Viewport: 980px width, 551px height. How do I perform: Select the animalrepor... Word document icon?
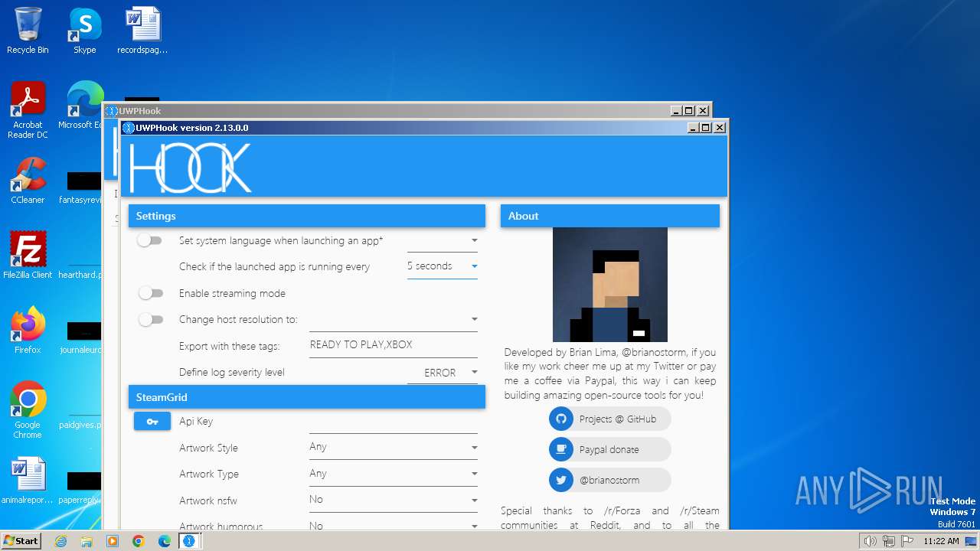tap(28, 481)
